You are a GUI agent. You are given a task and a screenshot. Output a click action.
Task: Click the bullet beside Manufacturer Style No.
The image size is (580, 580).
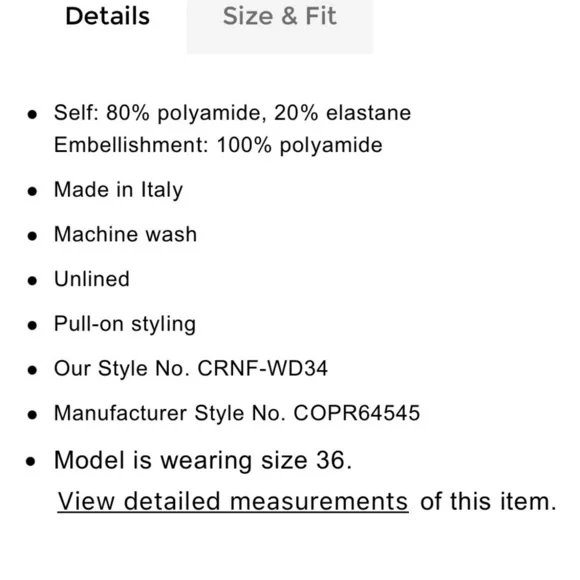(x=32, y=415)
